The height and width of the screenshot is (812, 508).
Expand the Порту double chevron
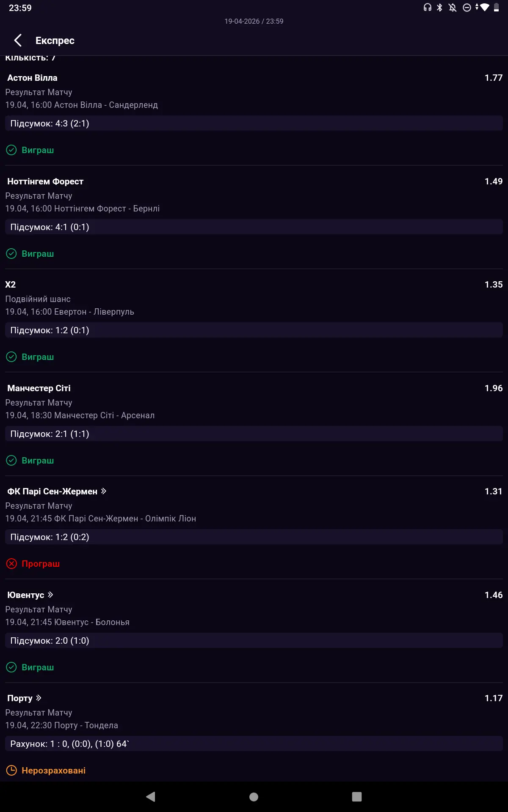click(39, 698)
